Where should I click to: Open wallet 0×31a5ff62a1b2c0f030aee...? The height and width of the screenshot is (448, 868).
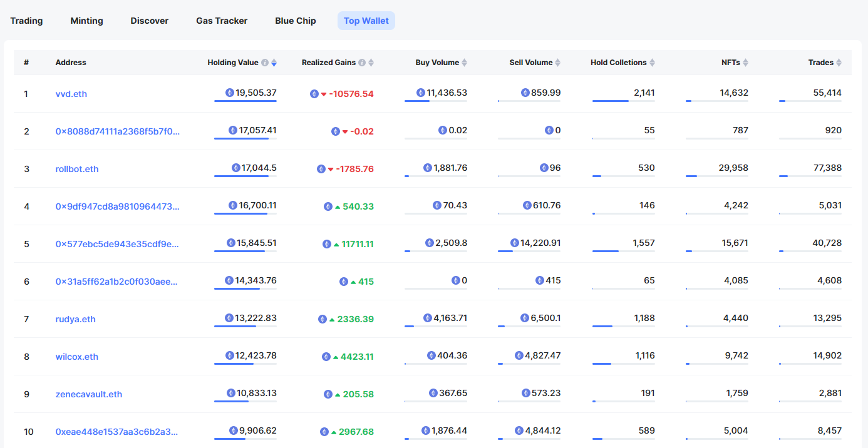point(116,282)
